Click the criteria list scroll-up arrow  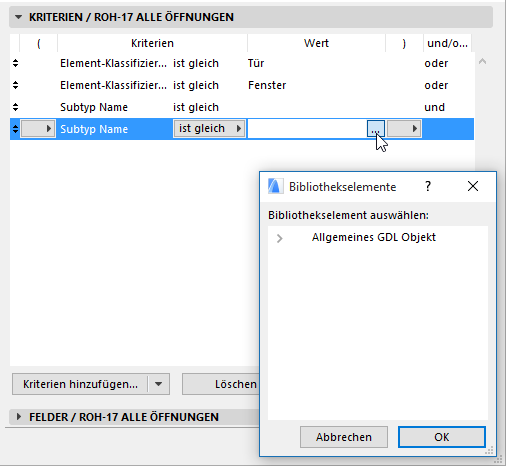(482, 61)
